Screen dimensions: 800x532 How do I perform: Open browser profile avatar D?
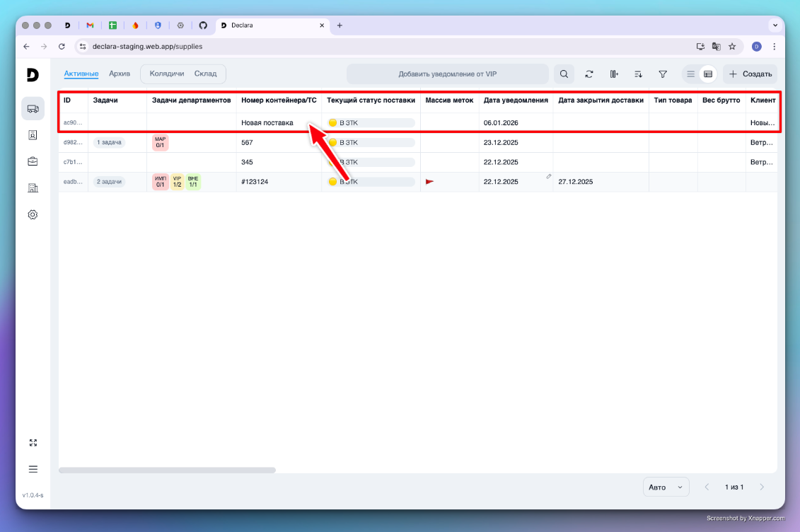click(757, 47)
